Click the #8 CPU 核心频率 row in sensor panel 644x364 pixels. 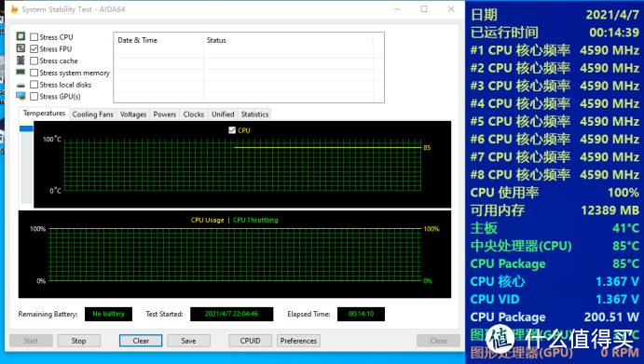(x=555, y=174)
